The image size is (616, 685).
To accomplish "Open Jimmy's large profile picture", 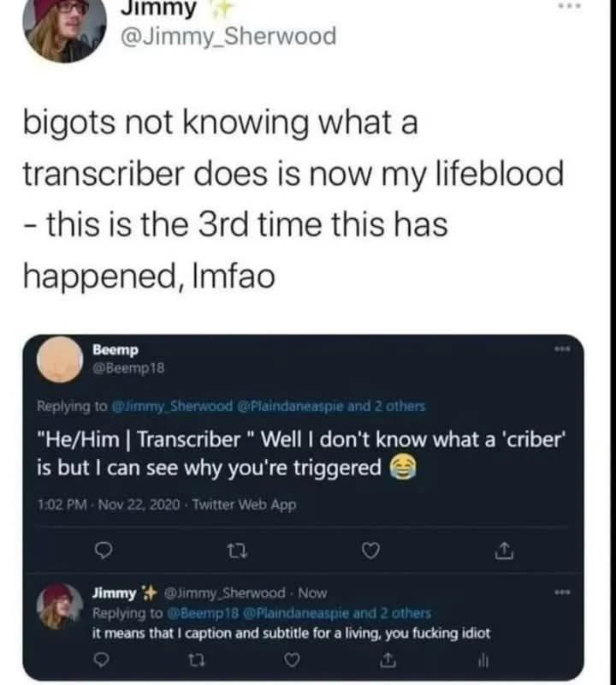I will coord(64,28).
